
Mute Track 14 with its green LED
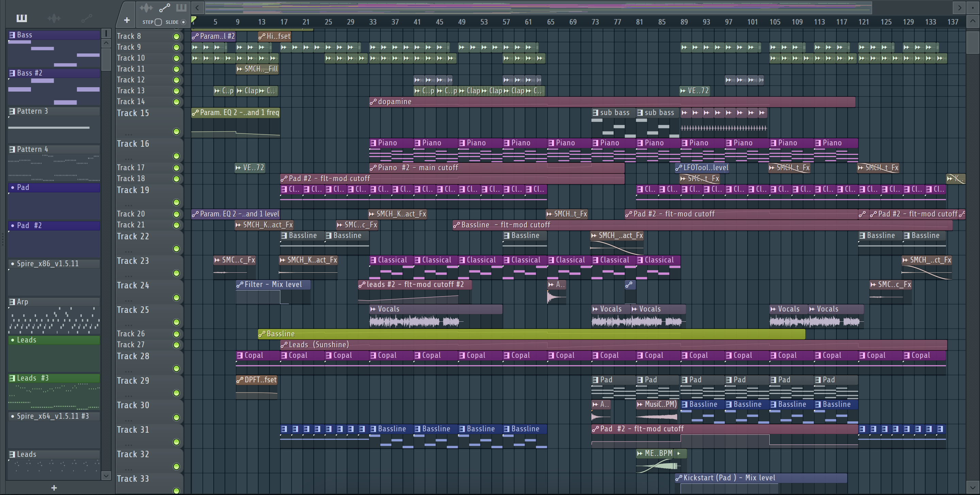176,102
